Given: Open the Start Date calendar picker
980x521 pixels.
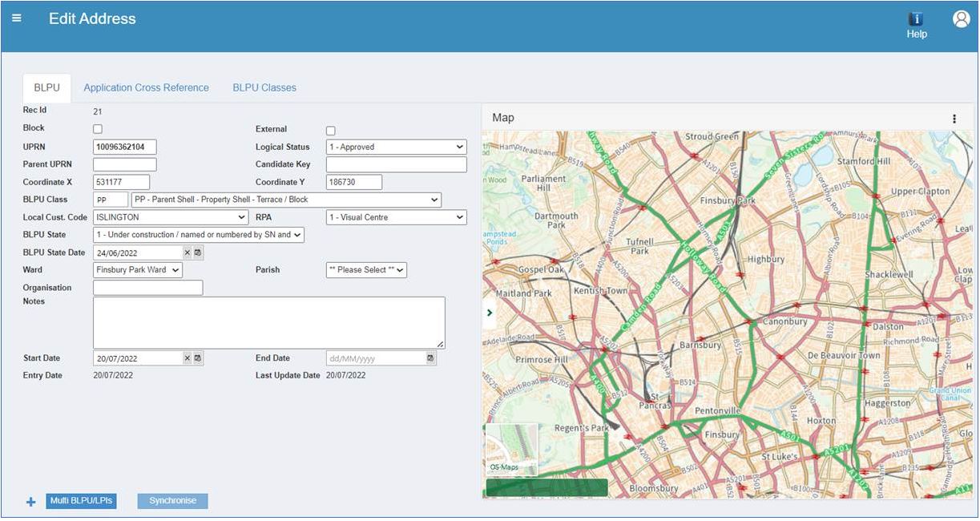Looking at the screenshot, I should tap(198, 358).
